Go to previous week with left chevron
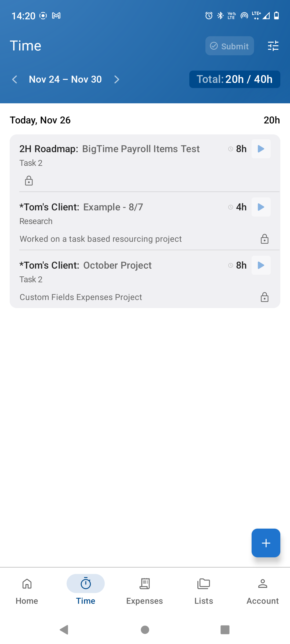The height and width of the screenshot is (644, 290). 15,79
